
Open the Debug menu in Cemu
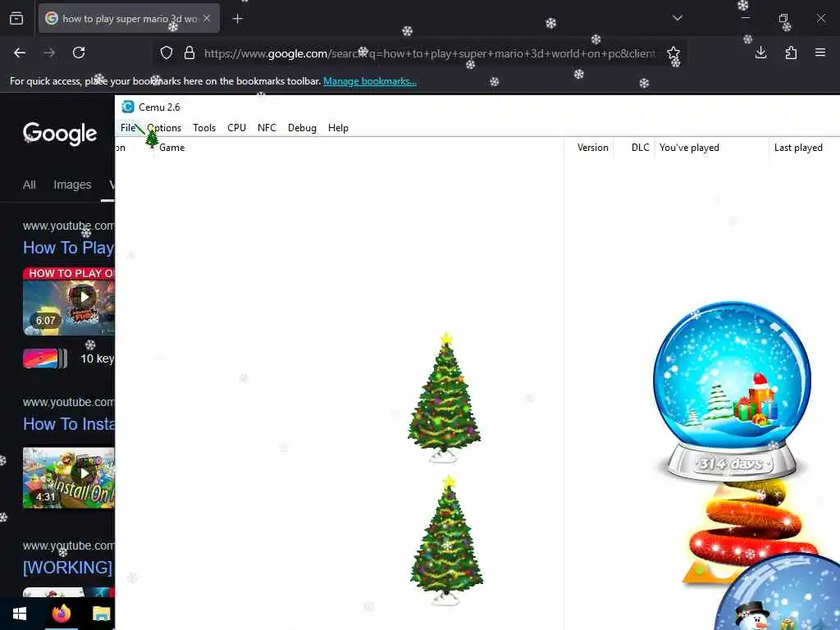(x=302, y=128)
